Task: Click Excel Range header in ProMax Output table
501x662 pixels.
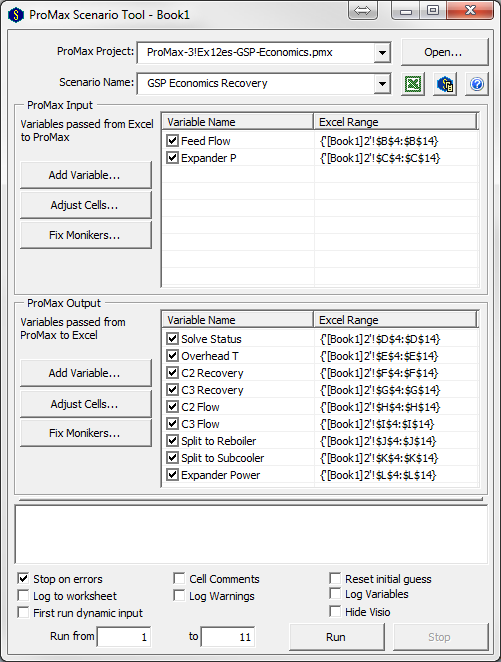Action: click(x=395, y=320)
